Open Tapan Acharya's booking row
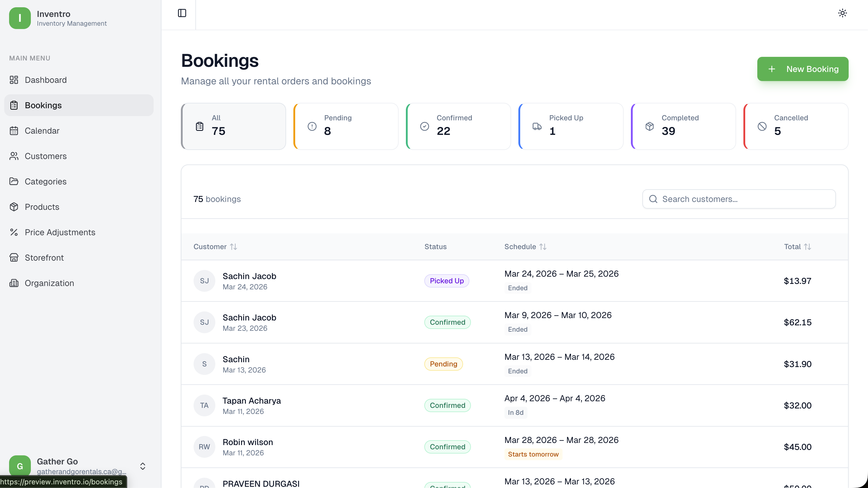868x488 pixels. click(x=514, y=405)
